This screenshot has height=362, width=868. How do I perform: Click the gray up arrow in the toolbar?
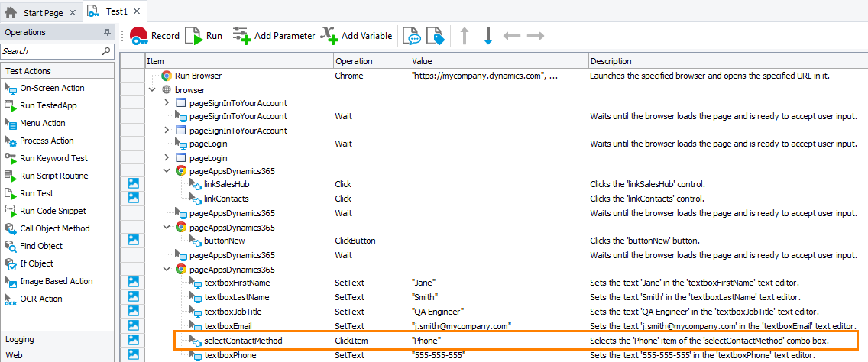(464, 36)
